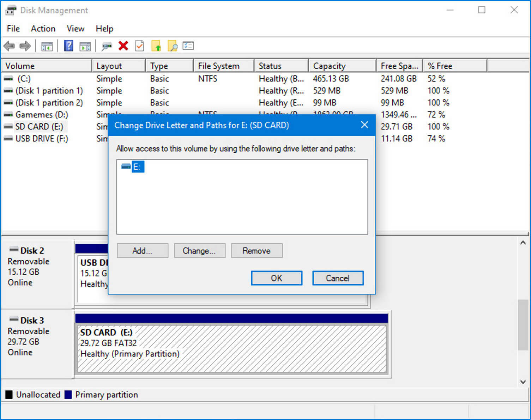Viewport: 531px width, 420px height.
Task: Click the drive icon beside Gamemes (D:)
Action: pos(8,115)
